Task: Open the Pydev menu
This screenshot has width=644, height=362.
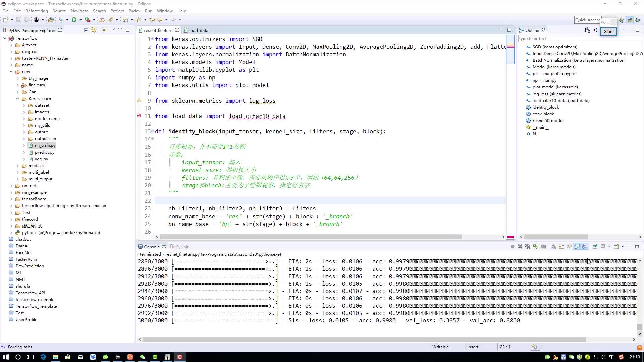Action: tap(134, 11)
